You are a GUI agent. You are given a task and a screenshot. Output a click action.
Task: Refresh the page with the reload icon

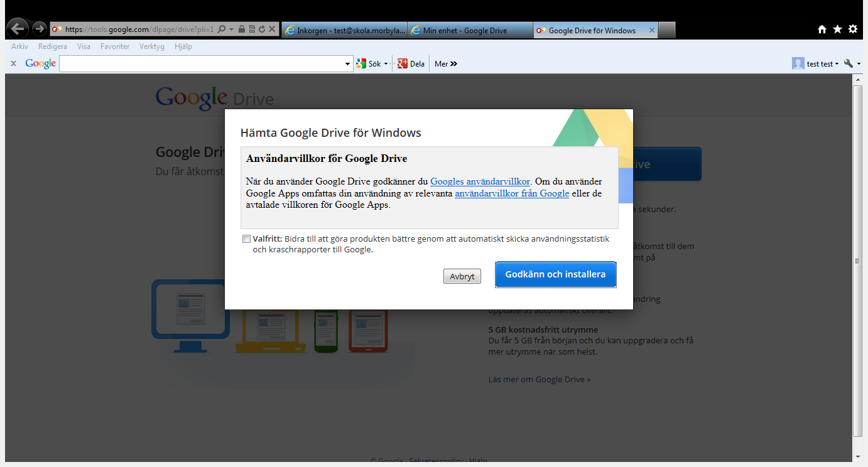(261, 29)
